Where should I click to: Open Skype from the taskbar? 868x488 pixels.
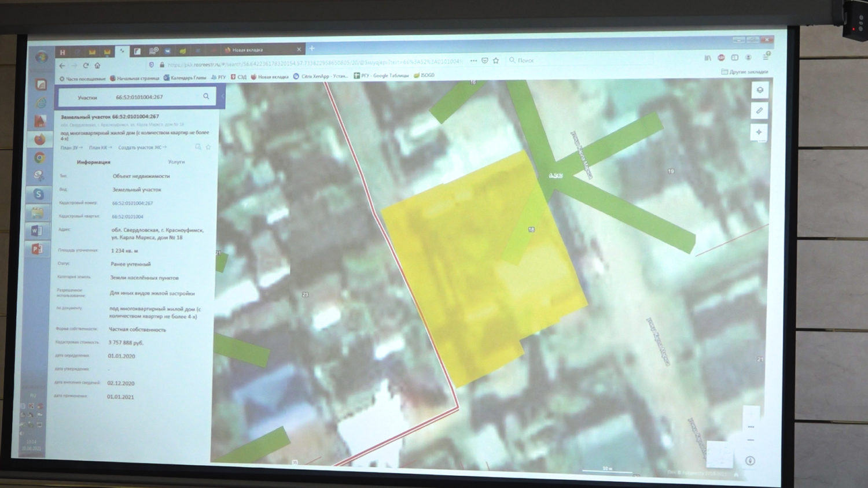point(38,194)
